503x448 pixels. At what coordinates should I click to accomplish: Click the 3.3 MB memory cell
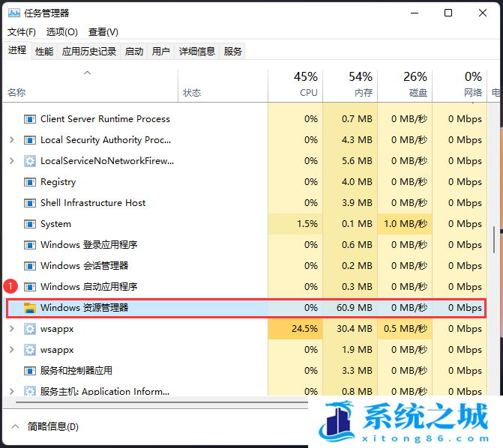[x=350, y=371]
